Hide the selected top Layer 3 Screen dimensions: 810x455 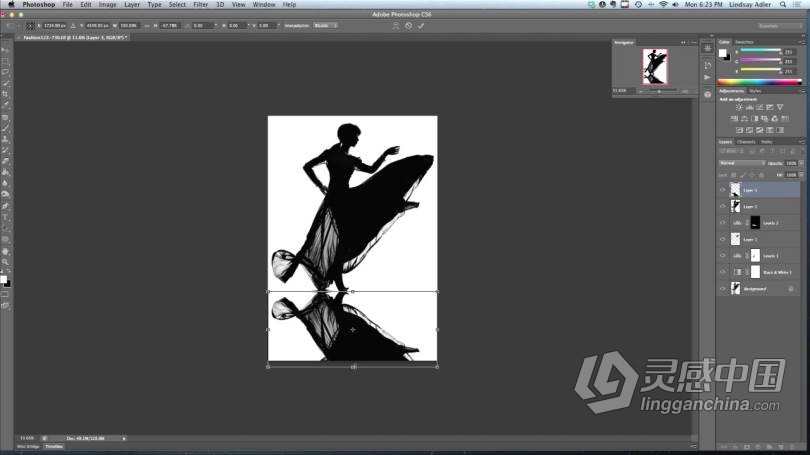[x=723, y=190]
